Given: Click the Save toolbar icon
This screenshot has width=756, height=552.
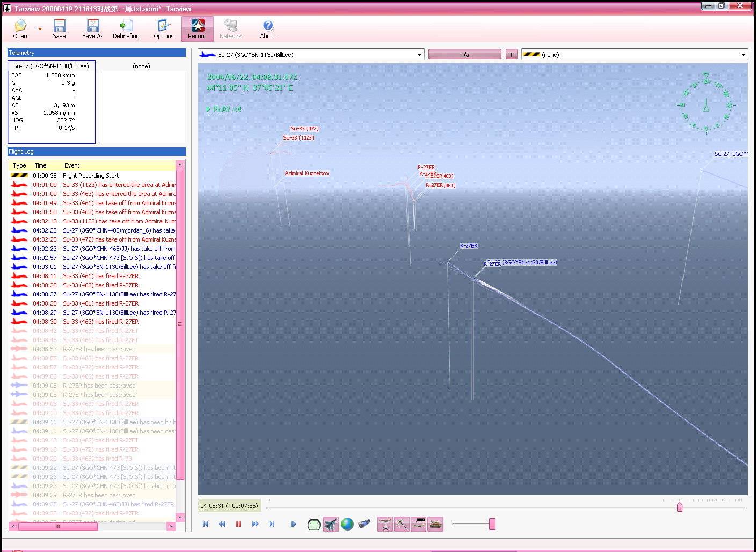Looking at the screenshot, I should coord(59,29).
